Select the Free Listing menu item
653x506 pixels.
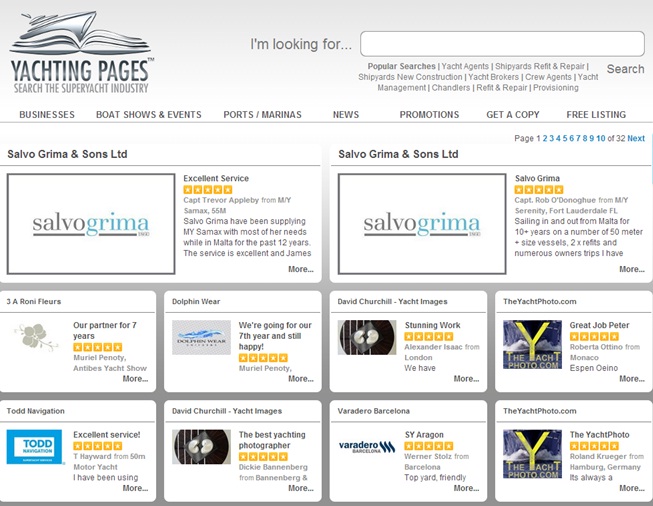[x=596, y=115]
